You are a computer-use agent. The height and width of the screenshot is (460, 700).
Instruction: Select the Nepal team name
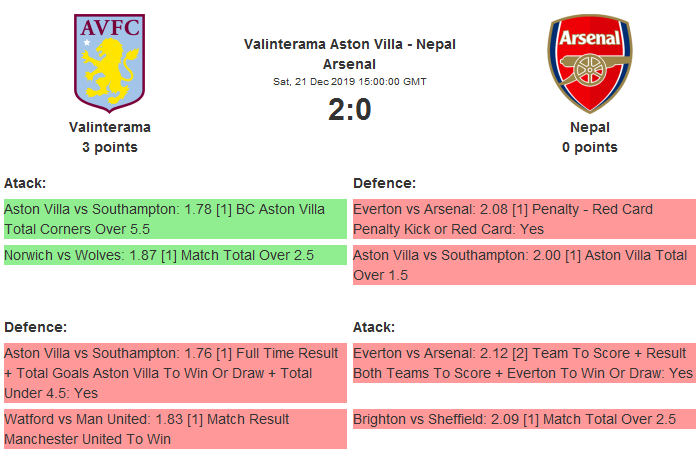point(589,127)
